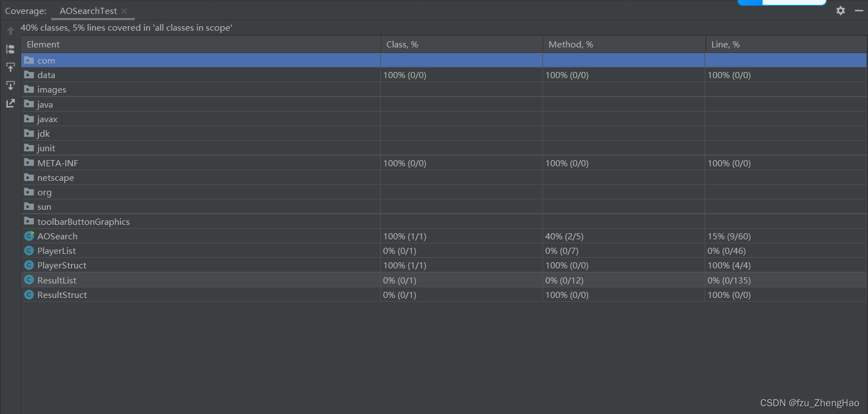This screenshot has height=414, width=868.
Task: Click ResultList method coverage 0% (0/12)
Action: click(x=564, y=280)
